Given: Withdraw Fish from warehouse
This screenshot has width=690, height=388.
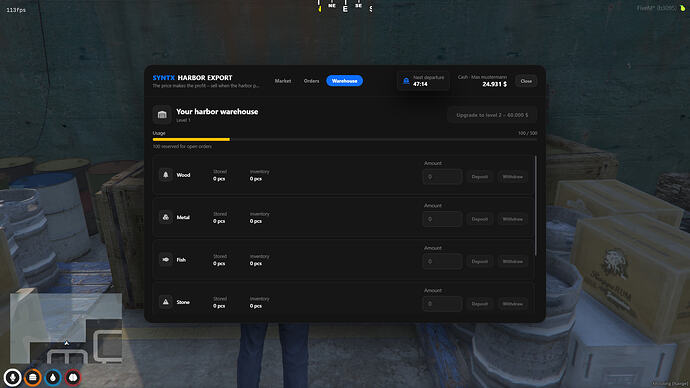Looking at the screenshot, I should (x=513, y=261).
